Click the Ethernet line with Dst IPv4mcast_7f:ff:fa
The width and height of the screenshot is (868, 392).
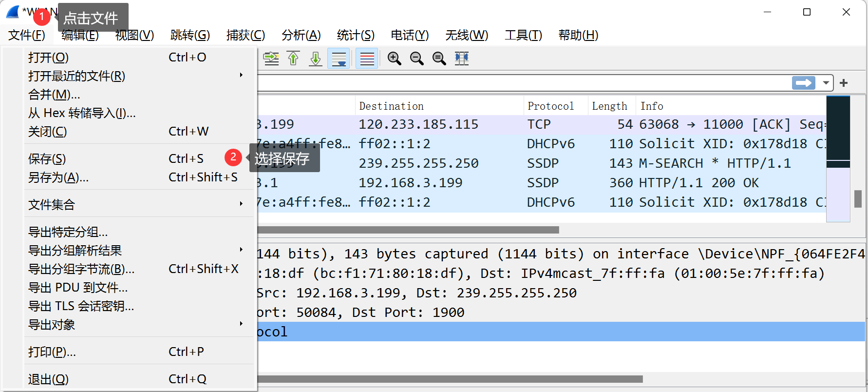point(562,274)
